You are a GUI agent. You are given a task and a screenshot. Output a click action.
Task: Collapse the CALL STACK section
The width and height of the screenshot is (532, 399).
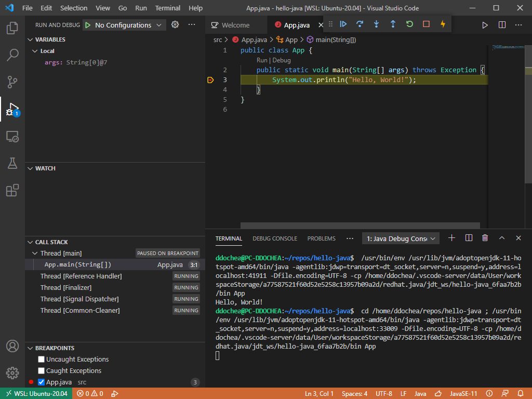31,242
